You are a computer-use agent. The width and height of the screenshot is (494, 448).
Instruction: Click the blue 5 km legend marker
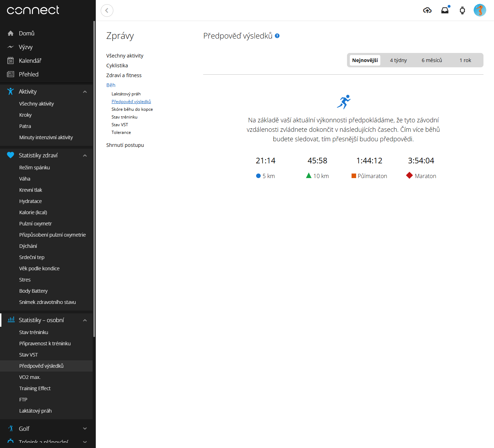pyautogui.click(x=259, y=176)
